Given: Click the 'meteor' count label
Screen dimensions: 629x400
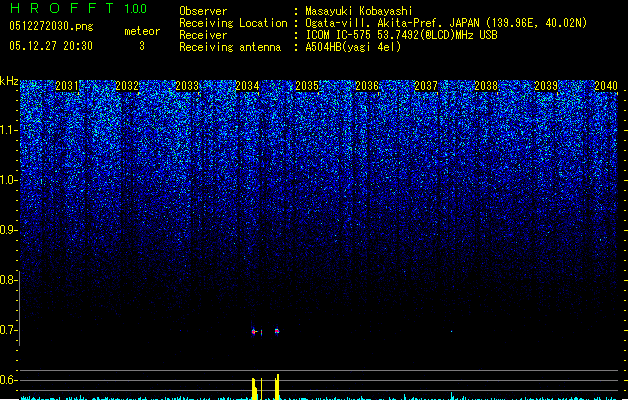Looking at the screenshot, I should (142, 31).
